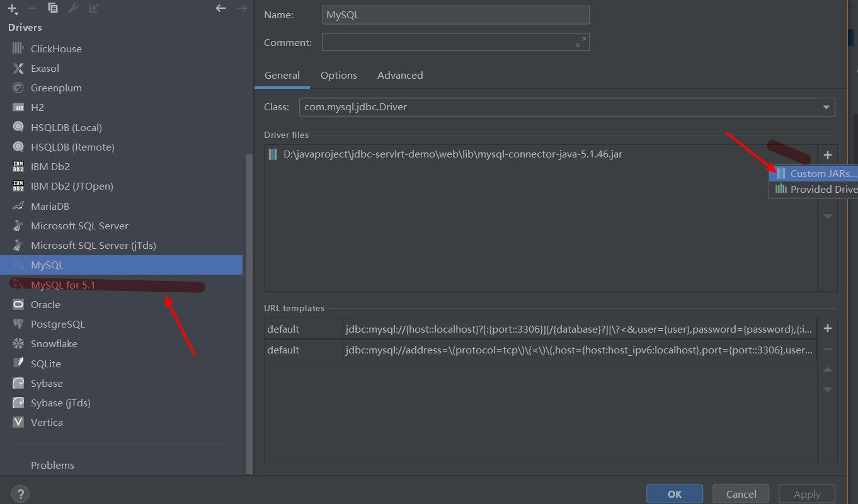Click the Cancel button
This screenshot has height=504, width=858.
[741, 494]
